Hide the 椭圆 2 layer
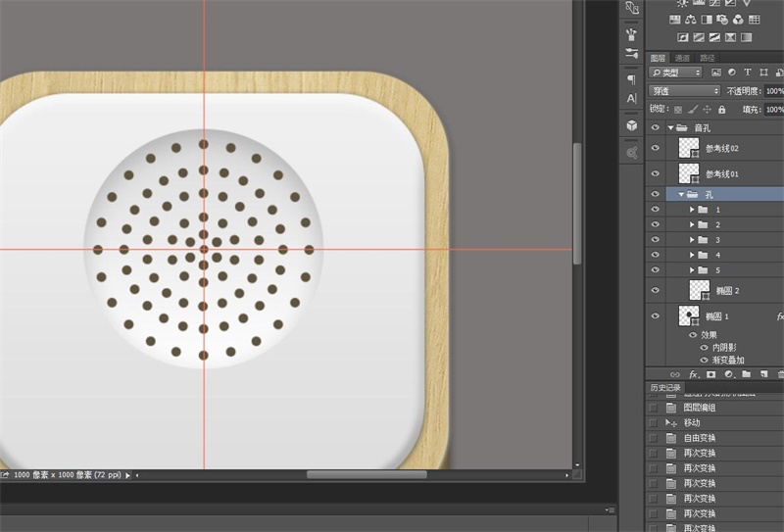 [656, 290]
